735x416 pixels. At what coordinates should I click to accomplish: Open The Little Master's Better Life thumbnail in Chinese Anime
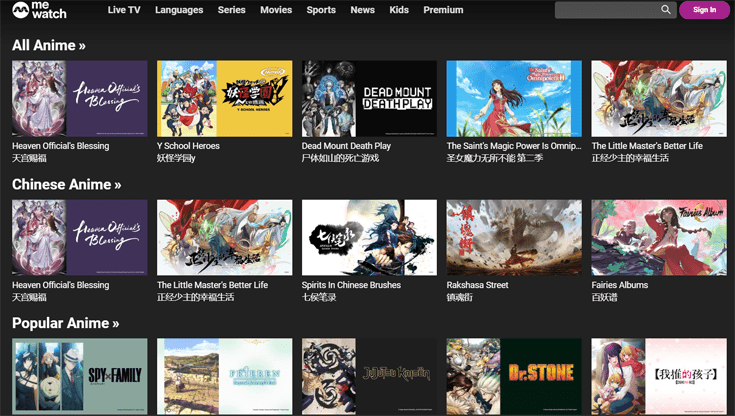tap(225, 237)
